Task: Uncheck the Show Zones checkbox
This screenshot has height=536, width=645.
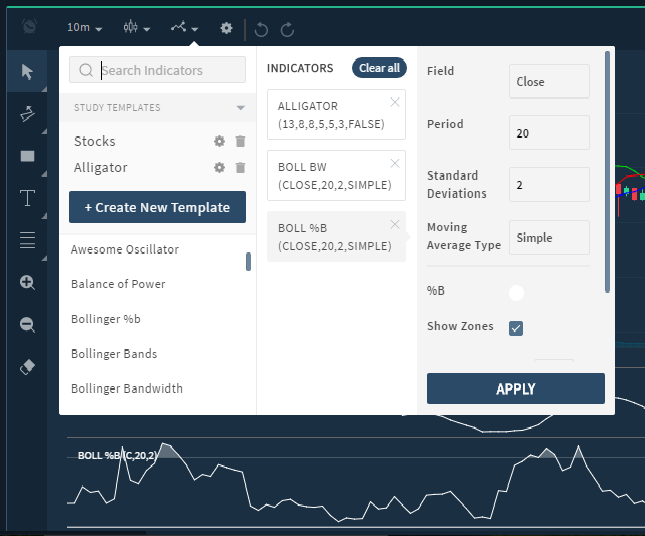Action: pyautogui.click(x=516, y=328)
